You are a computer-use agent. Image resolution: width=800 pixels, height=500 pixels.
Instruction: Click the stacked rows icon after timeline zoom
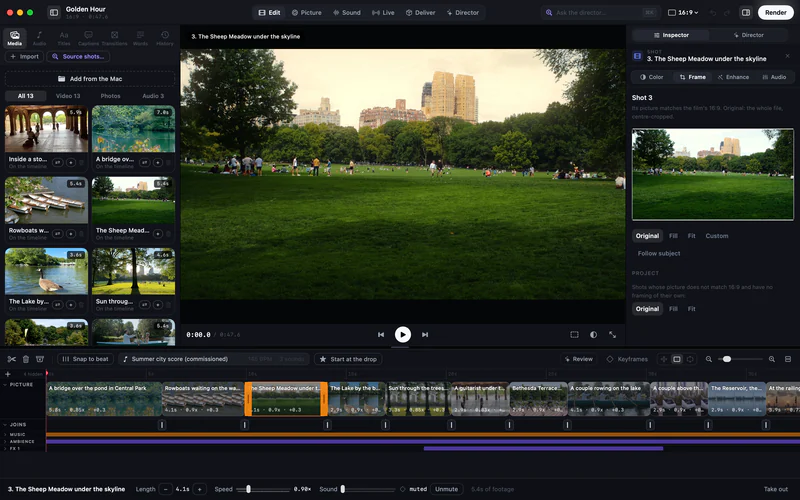point(788,359)
